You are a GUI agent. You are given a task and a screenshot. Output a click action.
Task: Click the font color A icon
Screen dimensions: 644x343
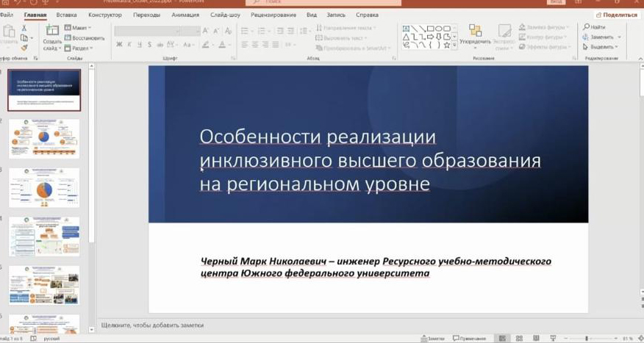coord(222,44)
